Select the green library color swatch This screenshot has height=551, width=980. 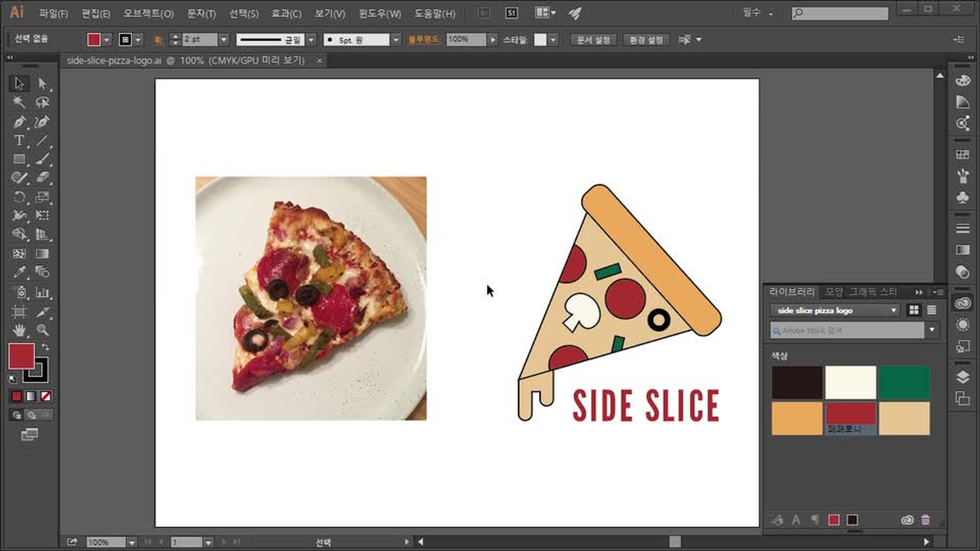click(x=904, y=382)
